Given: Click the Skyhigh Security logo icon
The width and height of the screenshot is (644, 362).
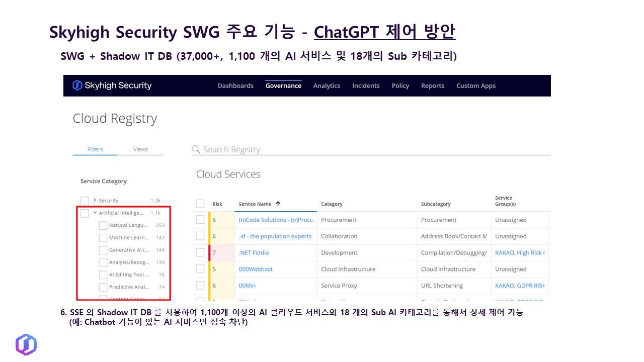Looking at the screenshot, I should coord(77,85).
